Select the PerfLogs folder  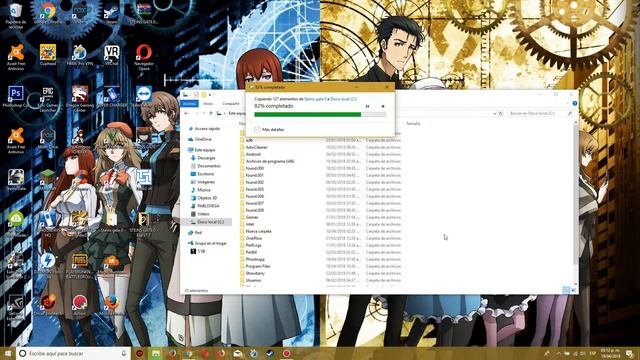[253, 245]
